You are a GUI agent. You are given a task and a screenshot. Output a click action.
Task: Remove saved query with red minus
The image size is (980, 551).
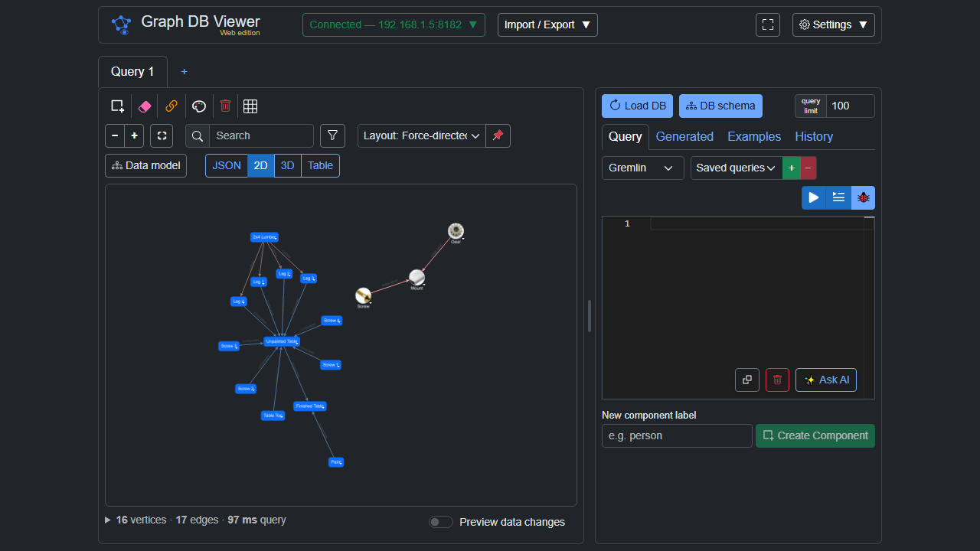(808, 168)
